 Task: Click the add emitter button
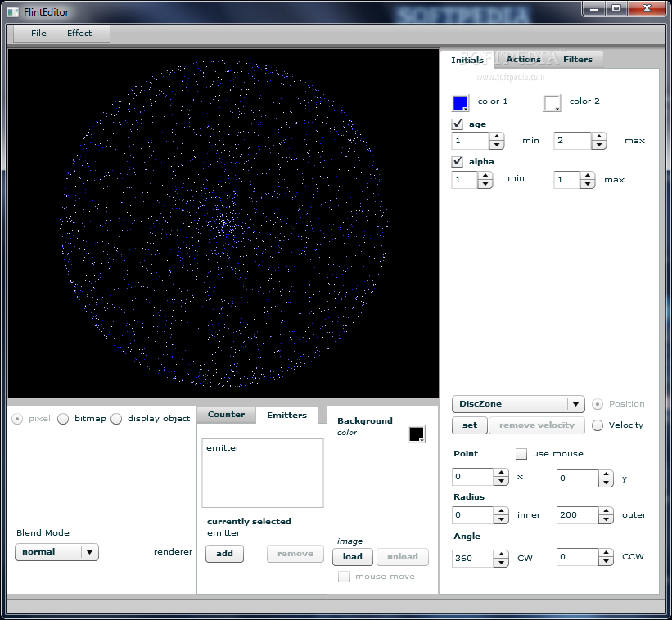coord(224,554)
